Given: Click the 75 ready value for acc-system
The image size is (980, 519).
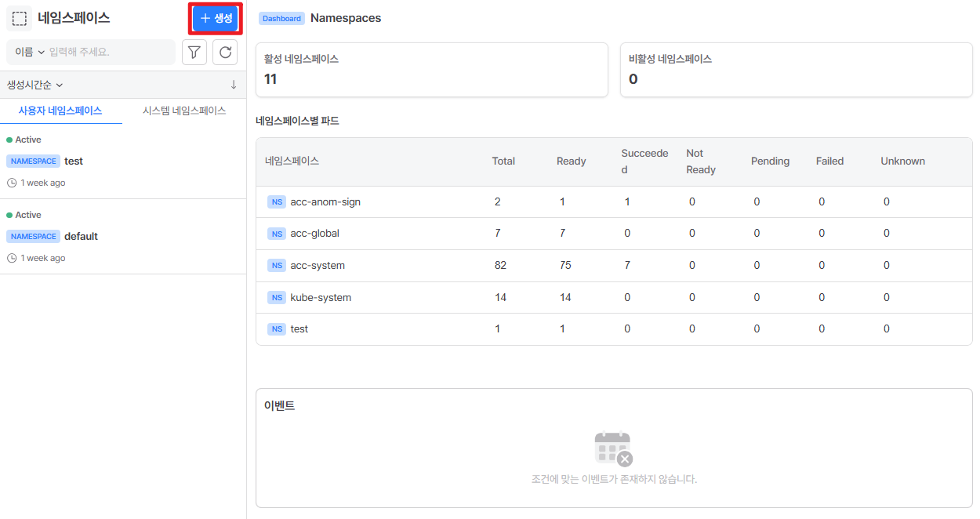Looking at the screenshot, I should [x=565, y=266].
